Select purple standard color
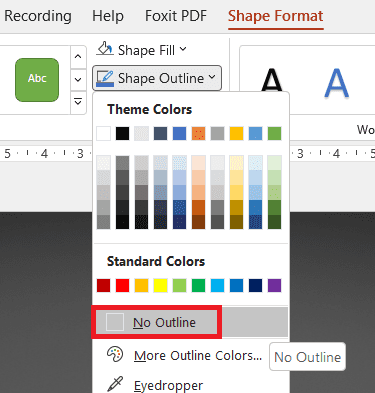This screenshot has height=393, width=375. click(274, 285)
